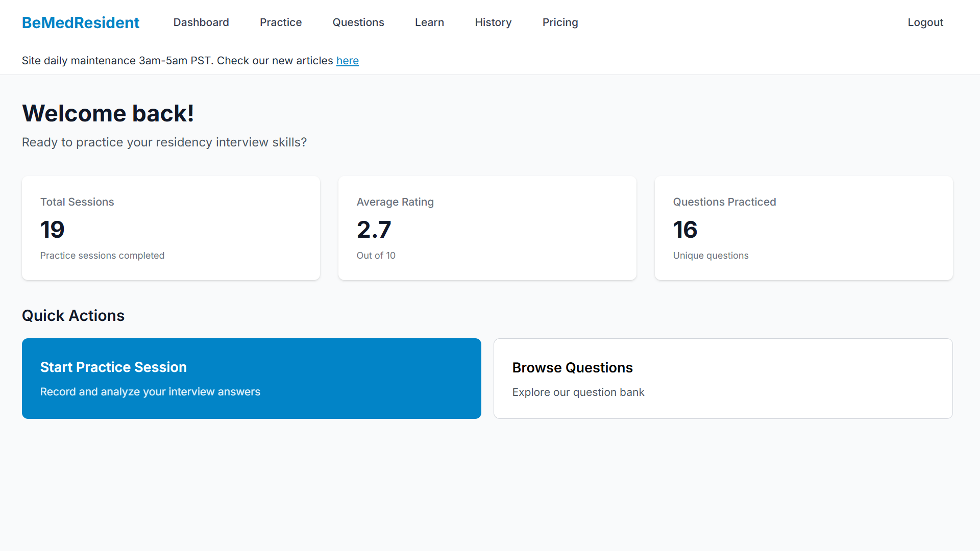
Task: Open the Questions page
Action: click(358, 22)
